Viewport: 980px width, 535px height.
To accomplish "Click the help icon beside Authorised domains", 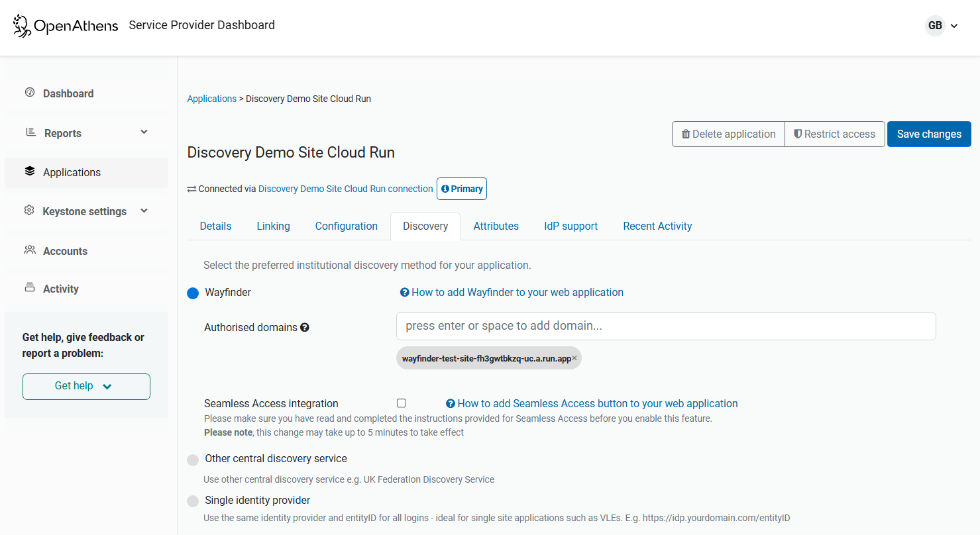I will (305, 326).
